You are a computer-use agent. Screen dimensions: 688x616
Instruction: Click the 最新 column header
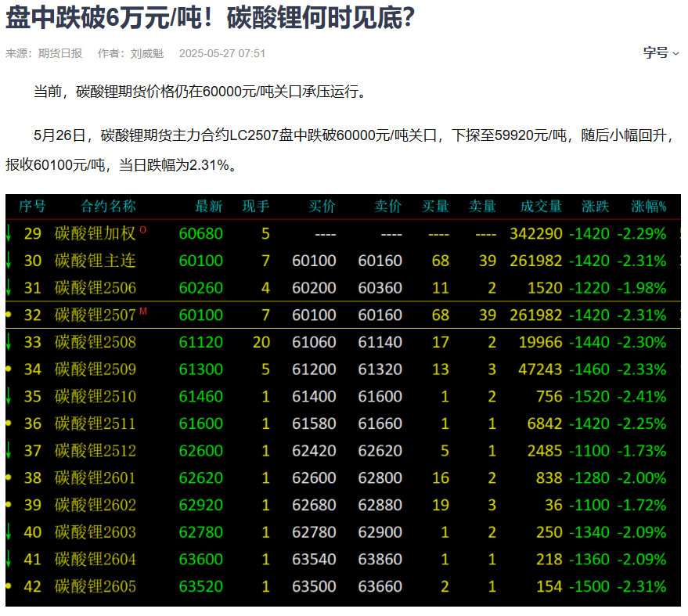pyautogui.click(x=209, y=206)
